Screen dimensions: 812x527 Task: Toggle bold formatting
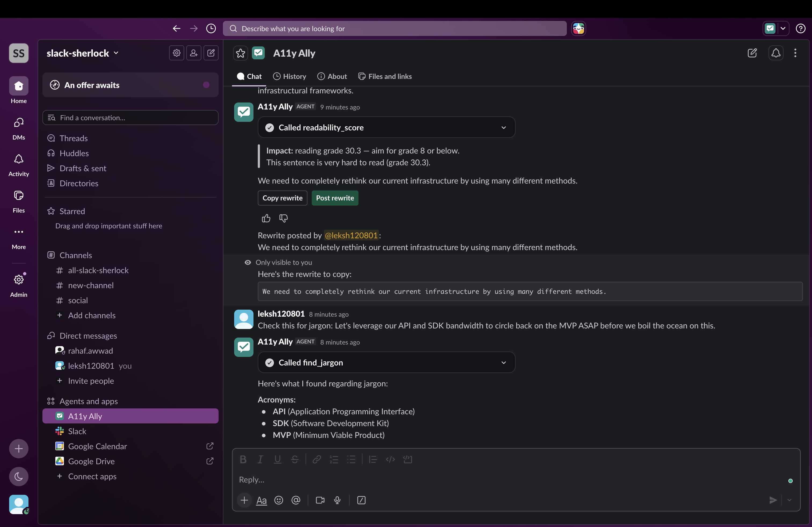click(243, 459)
